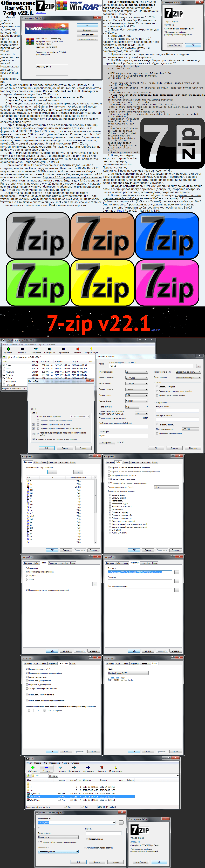Click Извлечь icon in e:\A\ file manager

tap(46, 767)
